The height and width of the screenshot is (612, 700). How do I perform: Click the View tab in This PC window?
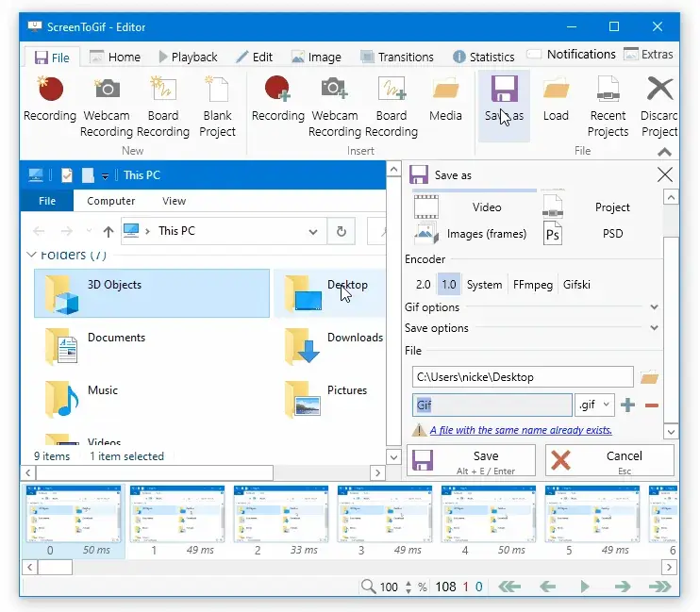click(175, 201)
